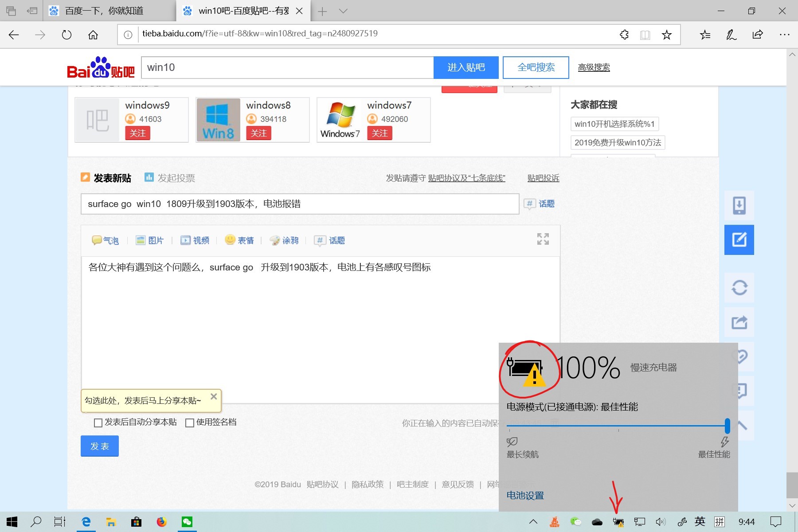Screen dimensions: 798x532
Task: Open the 贴吧协议及“七条底线” link
Action: tap(466, 178)
